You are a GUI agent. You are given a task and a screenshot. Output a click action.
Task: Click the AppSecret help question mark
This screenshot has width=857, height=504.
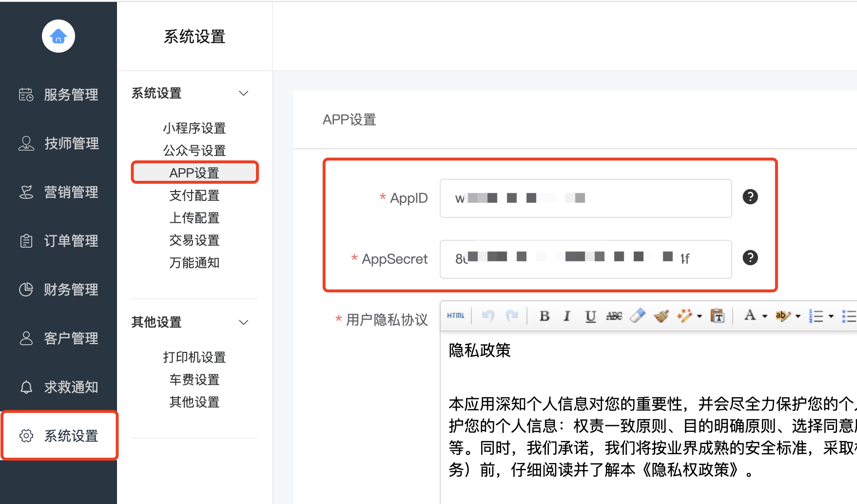750,258
